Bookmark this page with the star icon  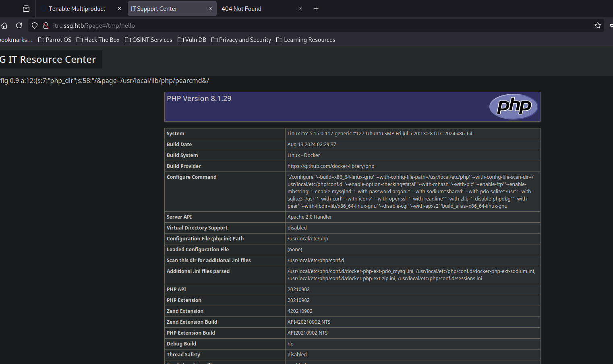pyautogui.click(x=598, y=25)
